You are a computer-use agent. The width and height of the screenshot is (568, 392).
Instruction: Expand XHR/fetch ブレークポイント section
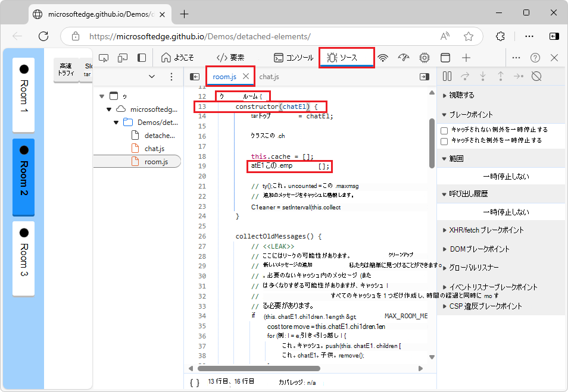point(483,230)
